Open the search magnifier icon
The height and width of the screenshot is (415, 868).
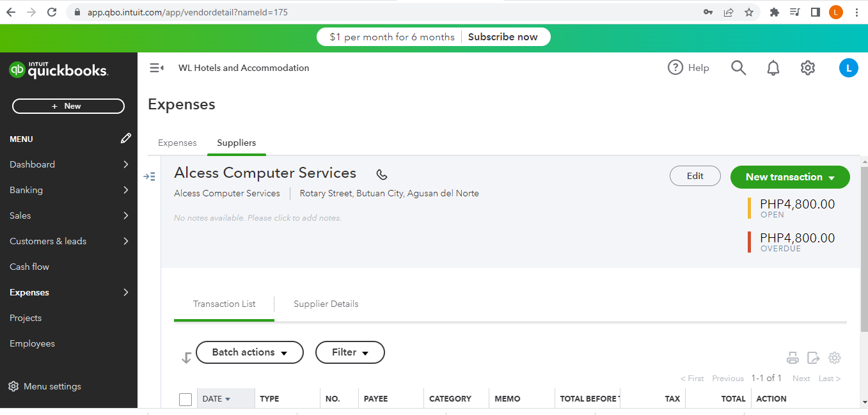[x=738, y=68]
